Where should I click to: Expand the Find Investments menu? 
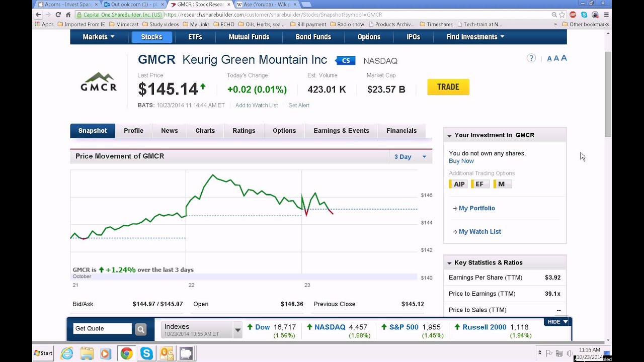click(x=475, y=37)
